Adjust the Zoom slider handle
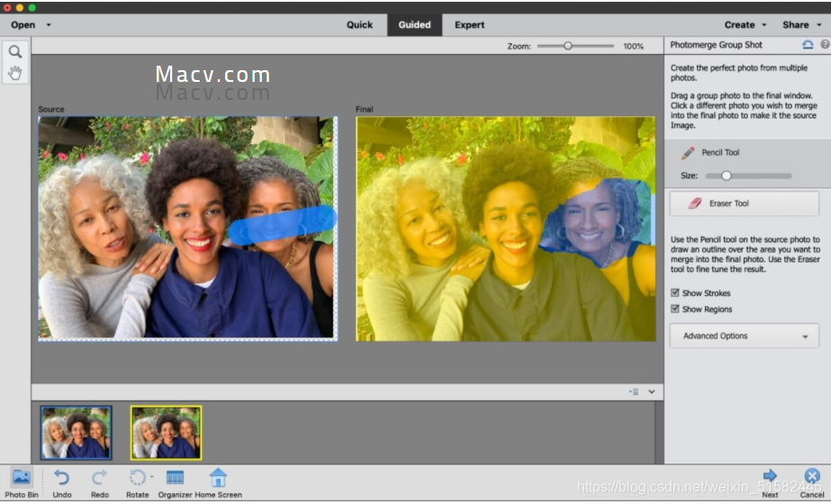The height and width of the screenshot is (504, 831). point(567,46)
